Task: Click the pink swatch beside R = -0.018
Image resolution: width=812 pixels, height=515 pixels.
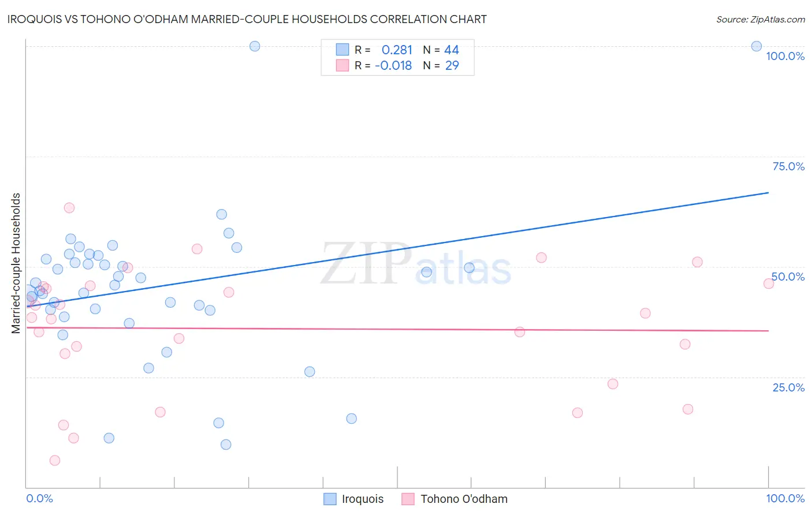Action: tap(342, 65)
